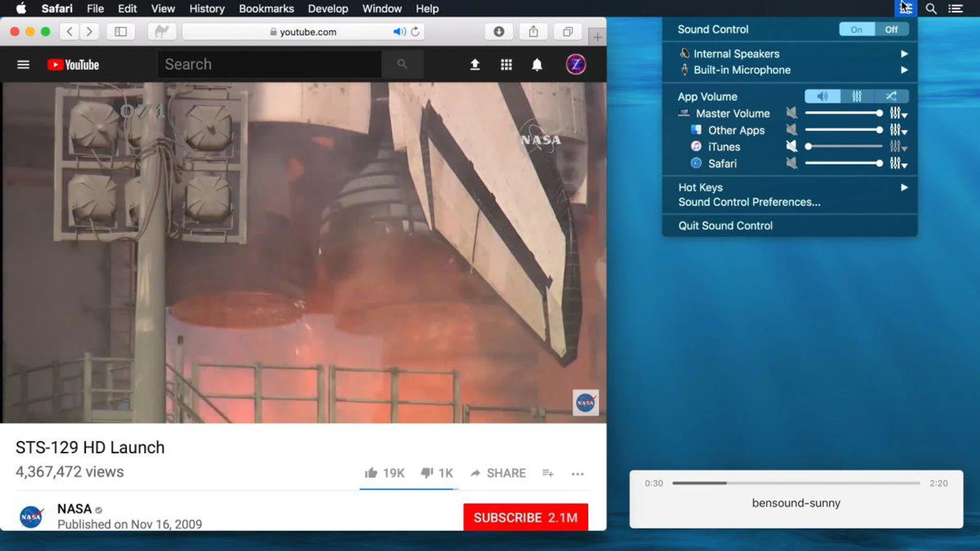Viewport: 980px width, 551px height.
Task: Open the equalizer dropdown for Safari
Action: (x=898, y=164)
